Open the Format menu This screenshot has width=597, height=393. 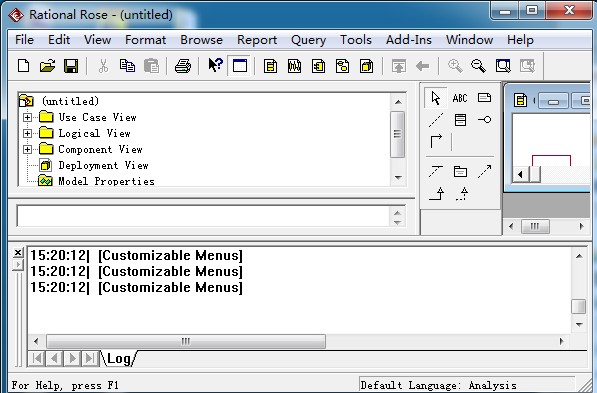145,40
